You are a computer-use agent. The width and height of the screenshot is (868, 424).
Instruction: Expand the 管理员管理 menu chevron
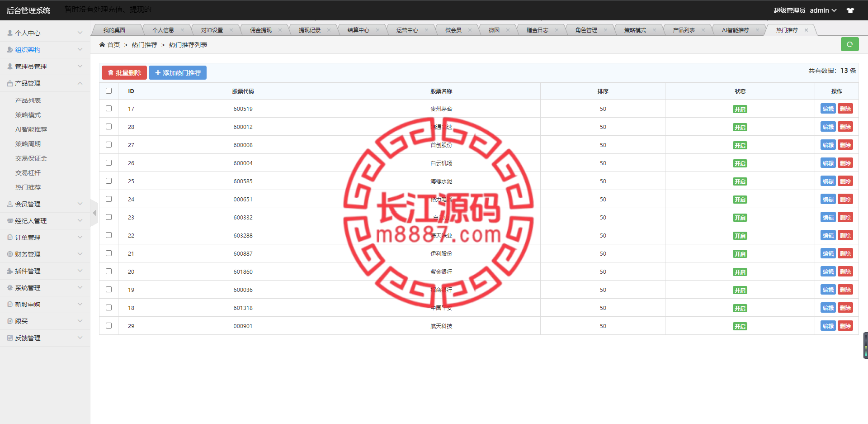point(80,66)
